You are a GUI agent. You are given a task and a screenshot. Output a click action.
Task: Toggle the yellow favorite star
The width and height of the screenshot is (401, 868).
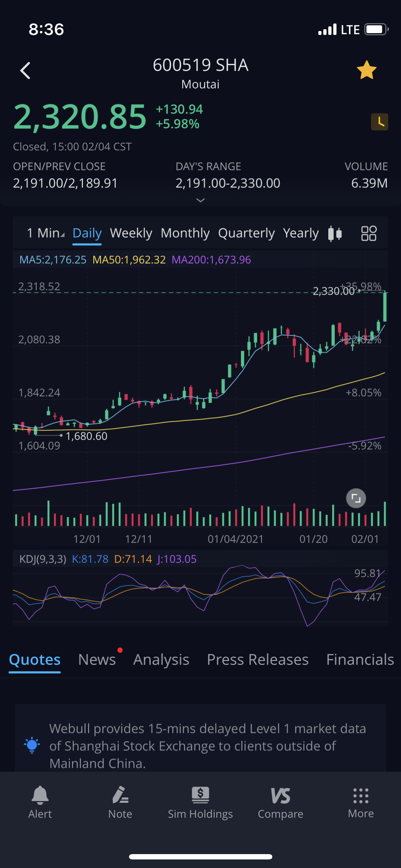[366, 70]
